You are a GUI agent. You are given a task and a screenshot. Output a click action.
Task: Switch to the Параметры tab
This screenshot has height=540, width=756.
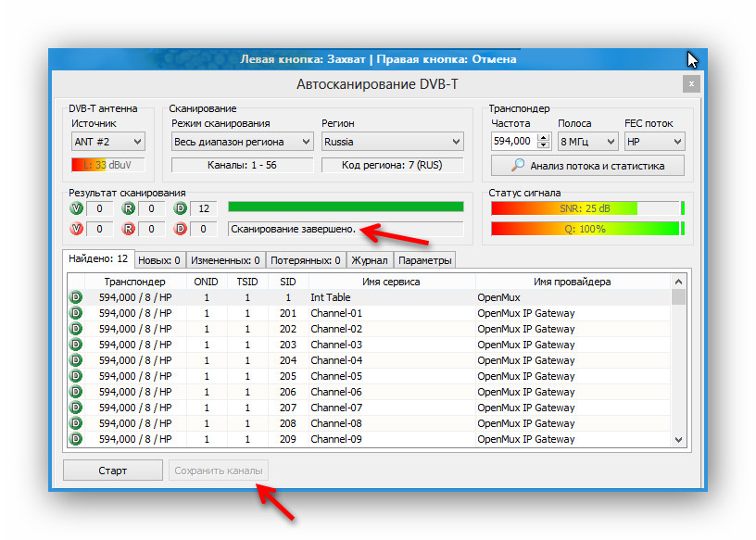coord(425,260)
